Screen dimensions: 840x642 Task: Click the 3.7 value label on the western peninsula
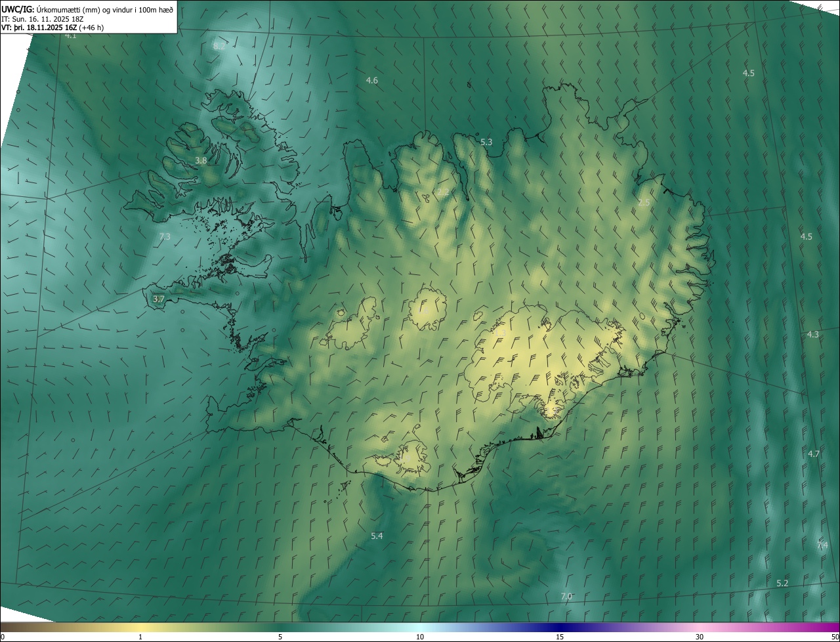coord(158,299)
